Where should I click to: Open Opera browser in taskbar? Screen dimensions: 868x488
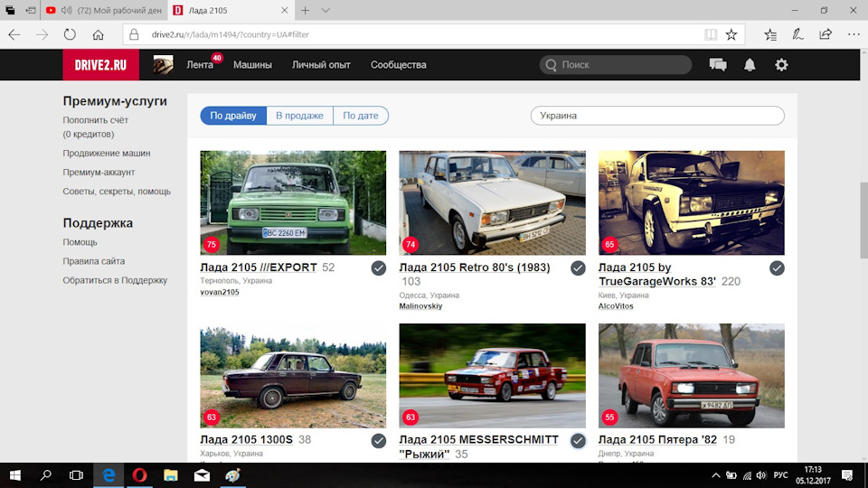pos(139,475)
